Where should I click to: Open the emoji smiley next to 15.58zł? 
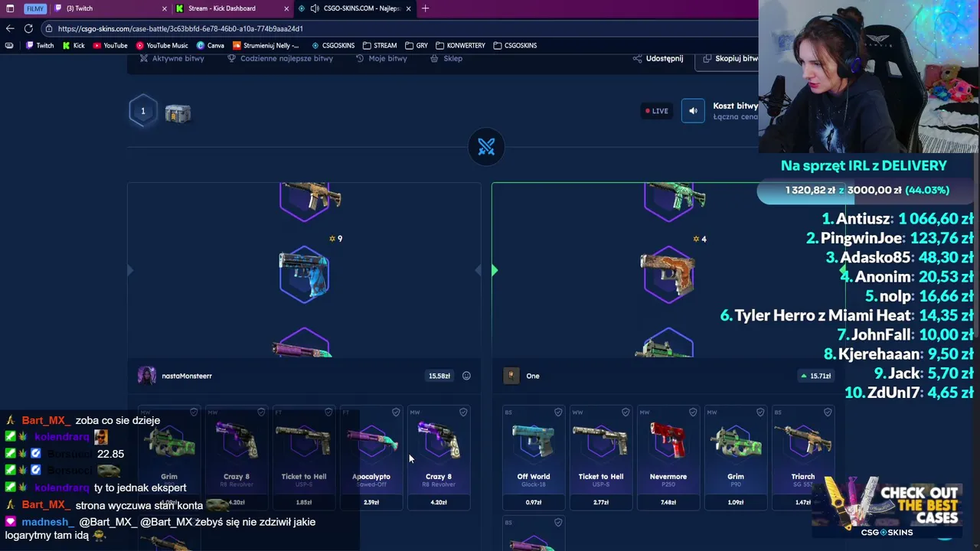pos(466,376)
